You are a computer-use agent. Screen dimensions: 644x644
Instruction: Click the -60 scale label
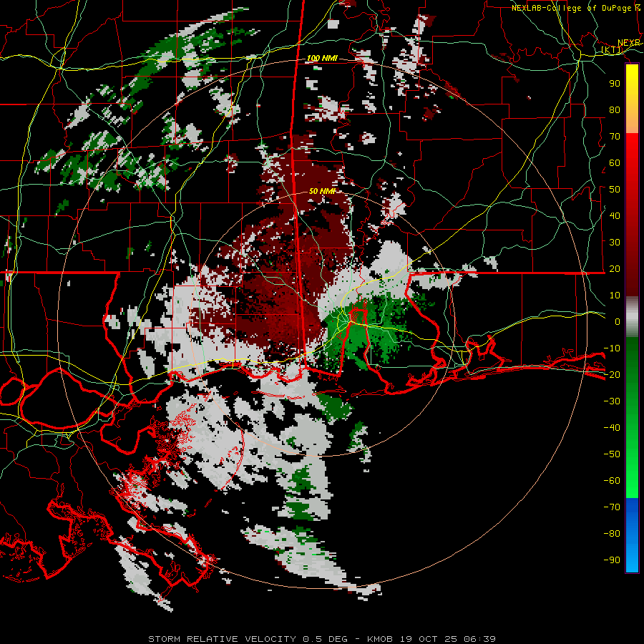pos(612,481)
